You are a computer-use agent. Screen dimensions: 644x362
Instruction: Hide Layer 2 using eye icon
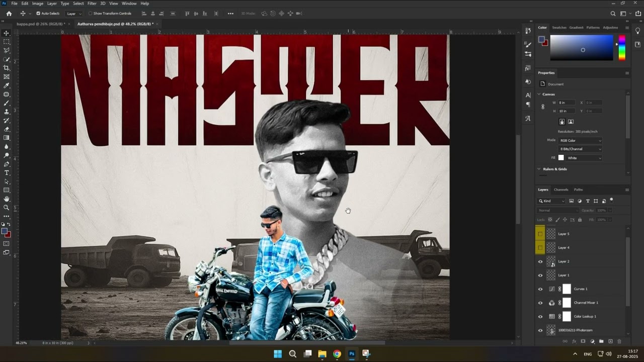tap(540, 261)
